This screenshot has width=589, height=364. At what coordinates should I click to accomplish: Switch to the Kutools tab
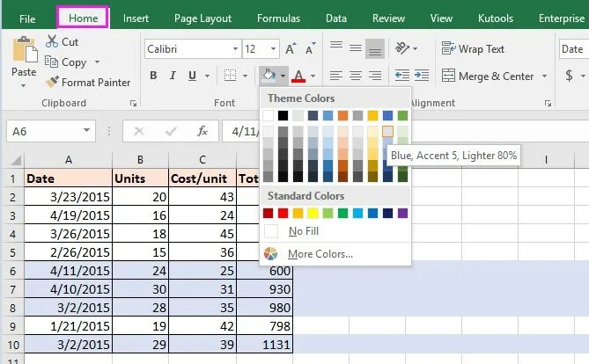tap(496, 18)
